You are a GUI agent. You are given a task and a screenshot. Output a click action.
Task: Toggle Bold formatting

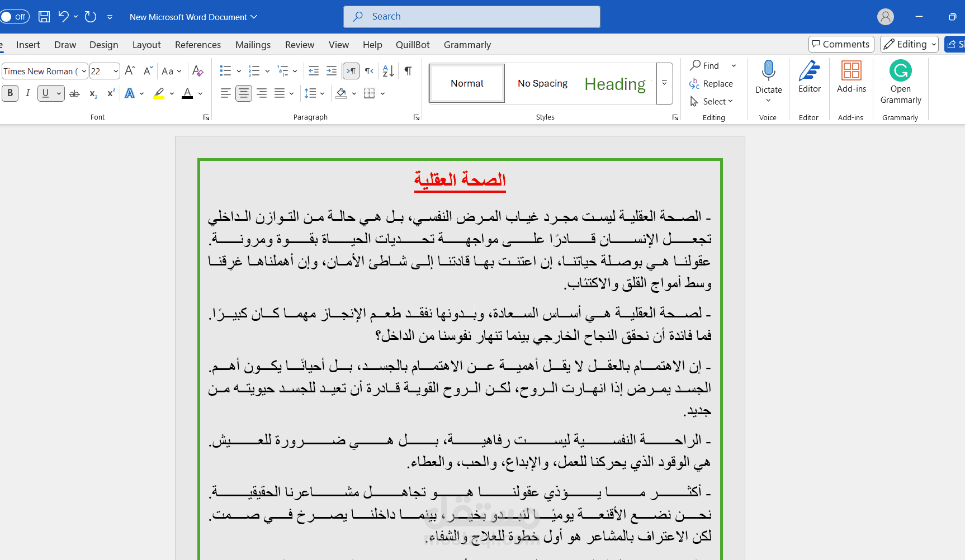(10, 93)
